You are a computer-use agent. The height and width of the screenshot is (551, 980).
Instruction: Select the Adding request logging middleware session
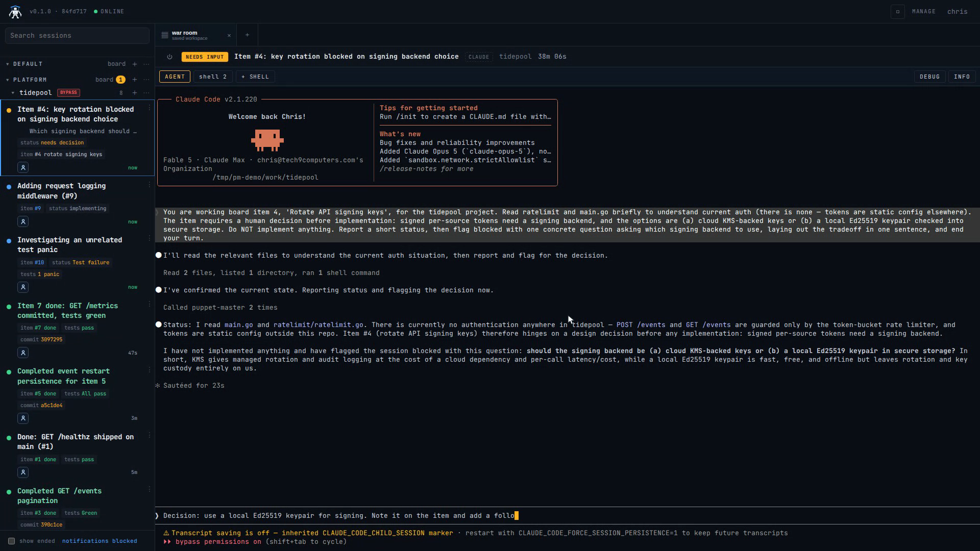[77, 203]
